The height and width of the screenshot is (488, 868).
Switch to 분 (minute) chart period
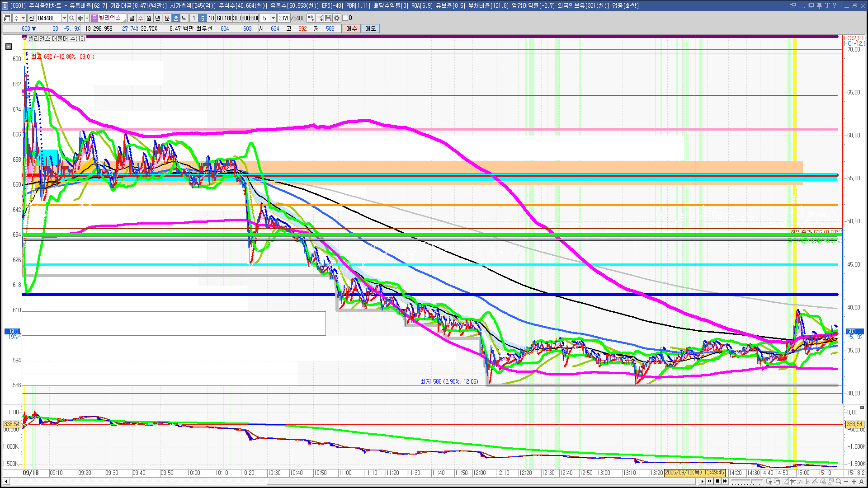pyautogui.click(x=167, y=18)
